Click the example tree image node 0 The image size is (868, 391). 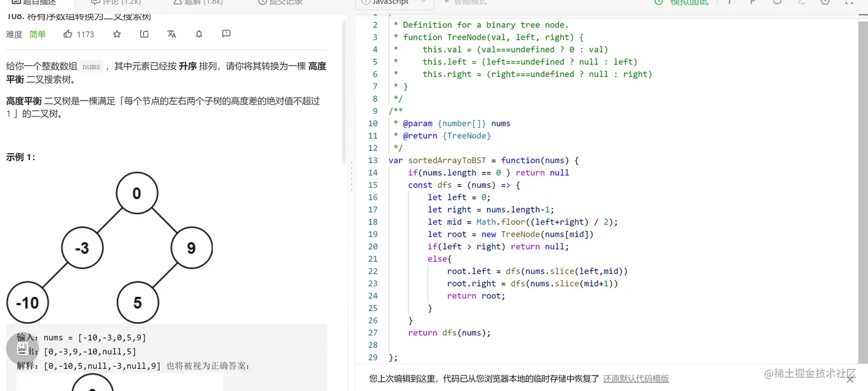[137, 193]
